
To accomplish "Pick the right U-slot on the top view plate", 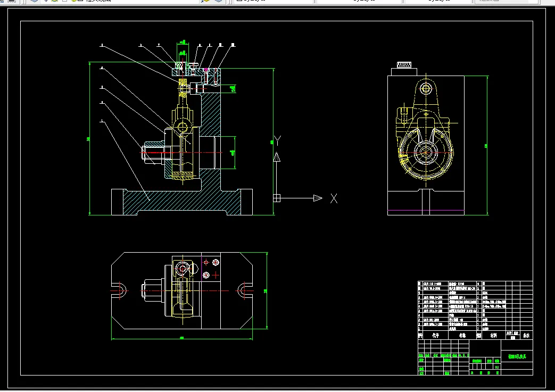I will click(245, 291).
